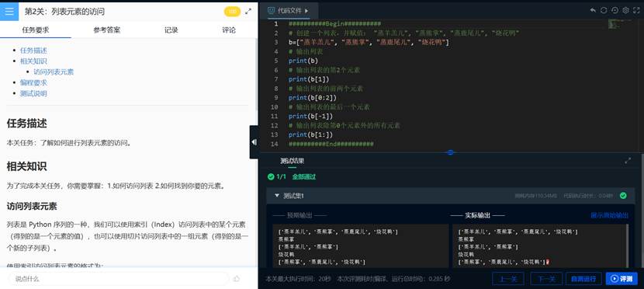Image resolution: width=644 pixels, height=289 pixels.
Task: Click the 自测运行 button
Action: coord(583,279)
